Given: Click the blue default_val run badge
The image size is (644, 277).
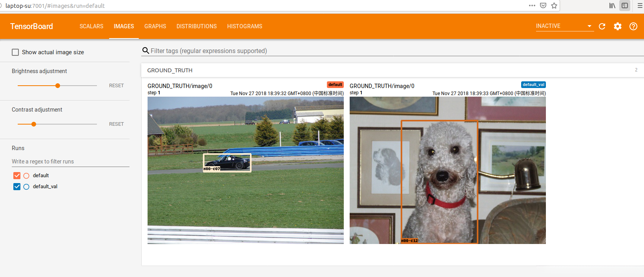Looking at the screenshot, I should pyautogui.click(x=533, y=84).
